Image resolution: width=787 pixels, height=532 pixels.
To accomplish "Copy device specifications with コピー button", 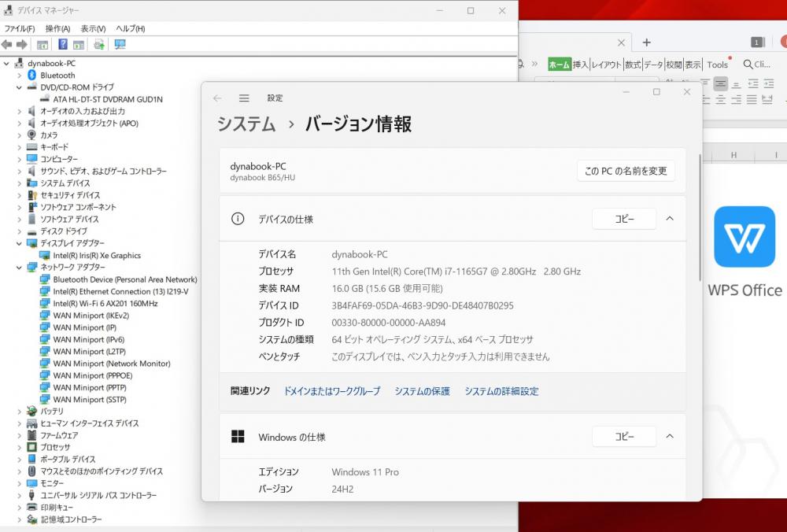I will tap(623, 219).
